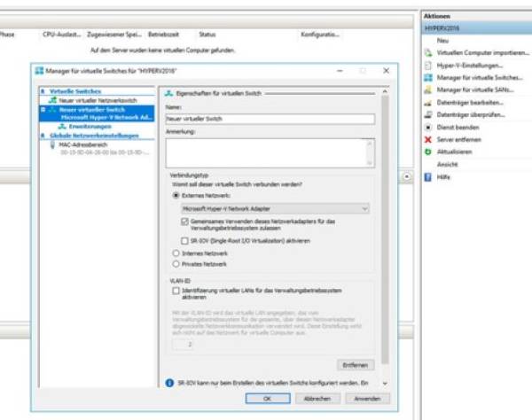Click the green Aktualisieren refresh icon
The height and width of the screenshot is (420, 532).
pyautogui.click(x=428, y=152)
